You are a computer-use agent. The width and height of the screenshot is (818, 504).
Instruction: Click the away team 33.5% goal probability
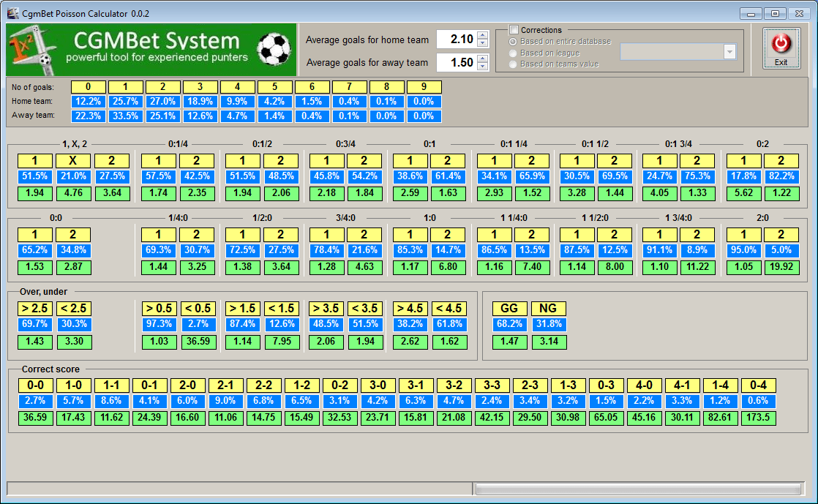(125, 116)
